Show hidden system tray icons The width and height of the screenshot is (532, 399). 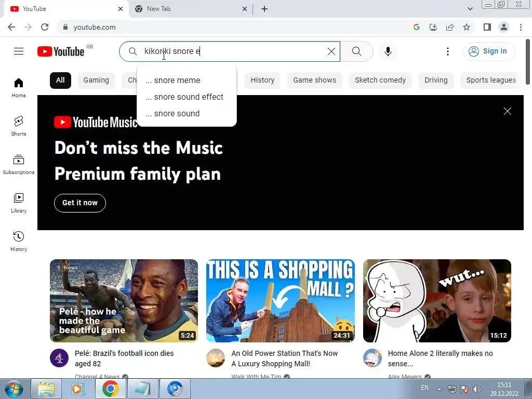click(439, 389)
